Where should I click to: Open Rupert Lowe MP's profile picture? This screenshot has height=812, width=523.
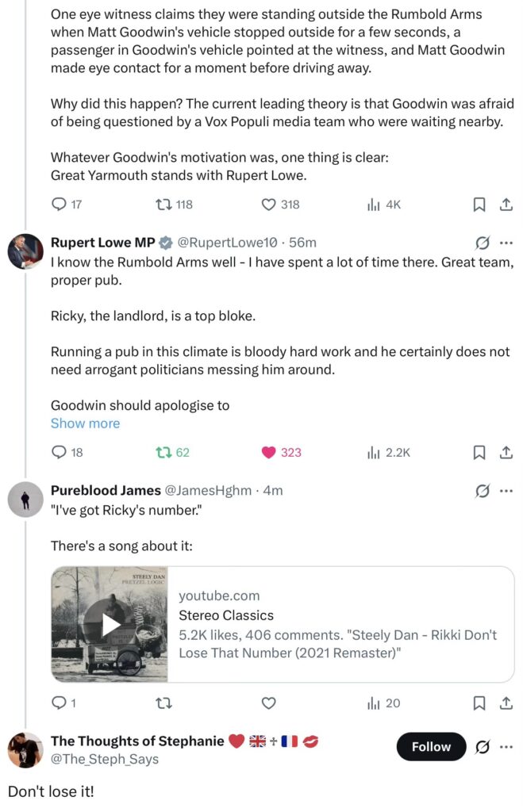click(x=24, y=251)
